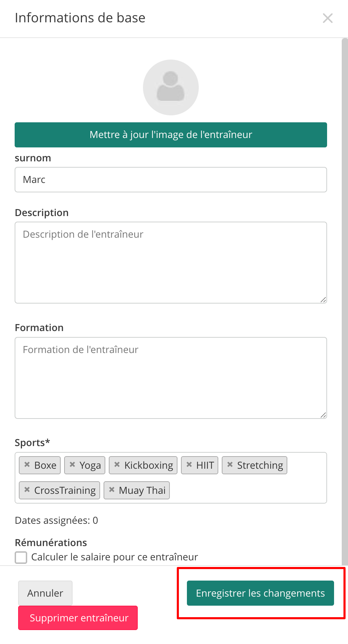348x644 pixels.
Task: Remove the Boxe sport tag
Action: 27,465
